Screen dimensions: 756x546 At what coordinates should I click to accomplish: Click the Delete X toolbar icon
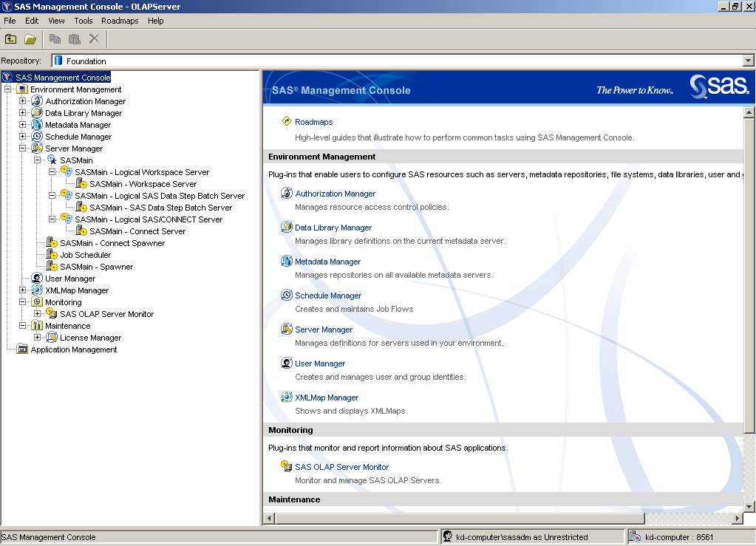[94, 39]
